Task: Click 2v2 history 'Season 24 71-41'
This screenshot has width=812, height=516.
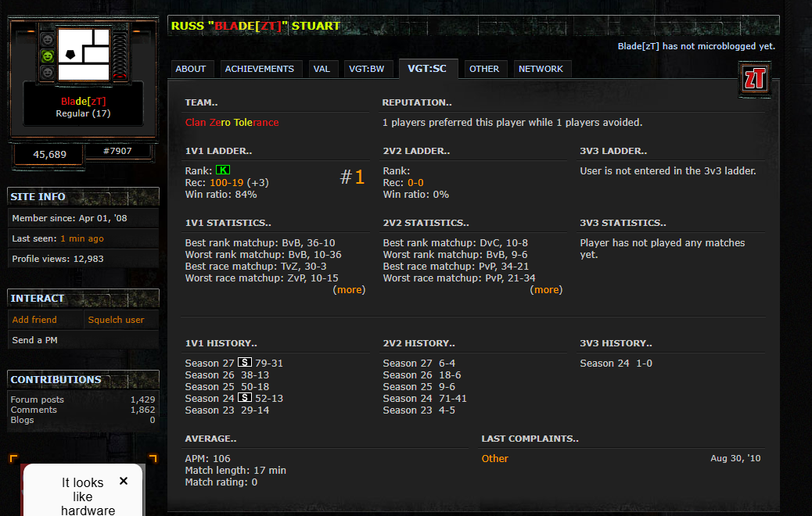Action: [x=425, y=399]
